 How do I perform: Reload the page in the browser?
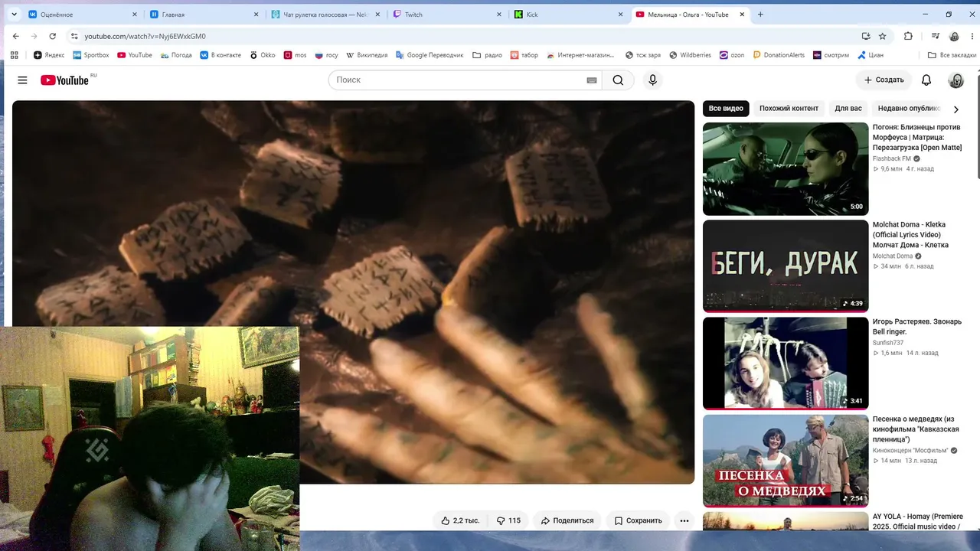[x=53, y=36]
